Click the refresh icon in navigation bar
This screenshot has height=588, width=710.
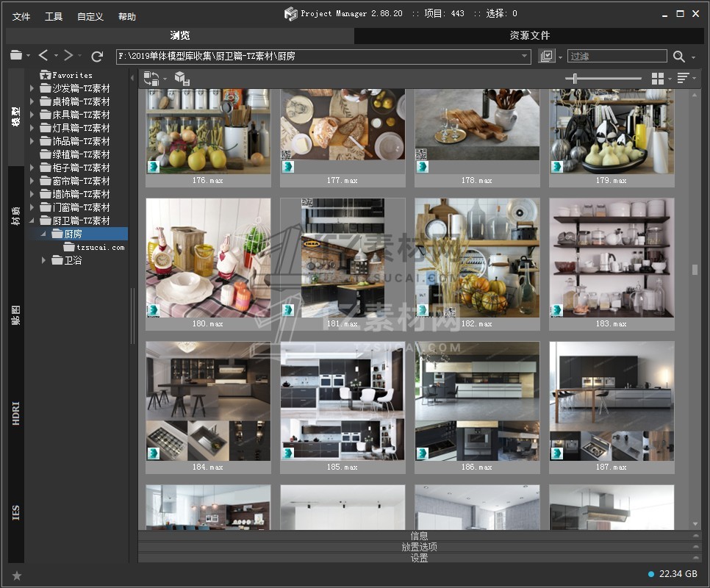97,56
